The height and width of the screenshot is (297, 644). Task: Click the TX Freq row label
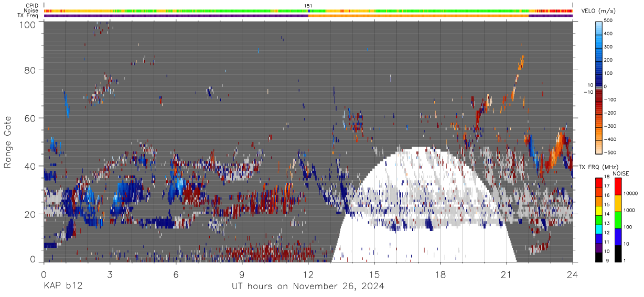point(30,16)
